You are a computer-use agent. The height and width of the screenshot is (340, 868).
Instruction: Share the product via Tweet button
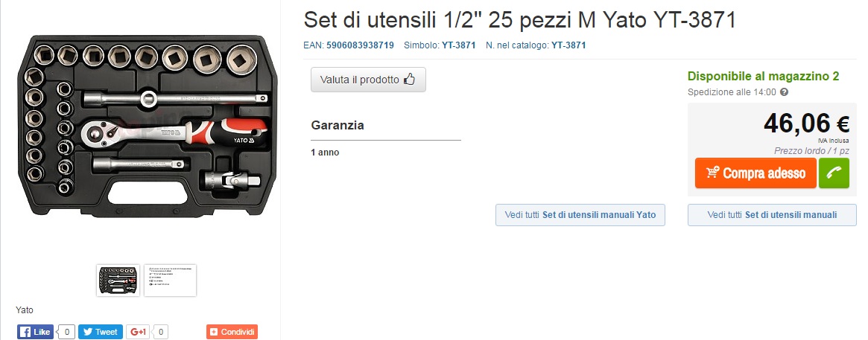[100, 332]
